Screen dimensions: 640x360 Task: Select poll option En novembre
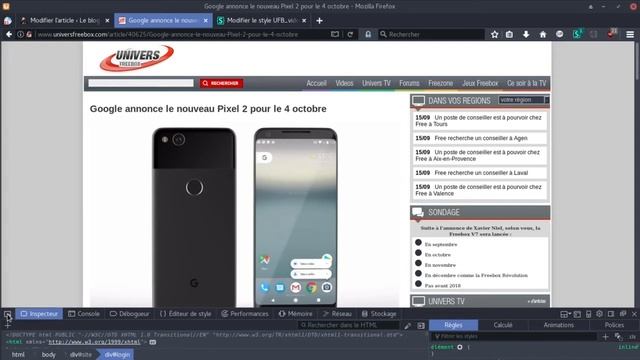[418, 263]
